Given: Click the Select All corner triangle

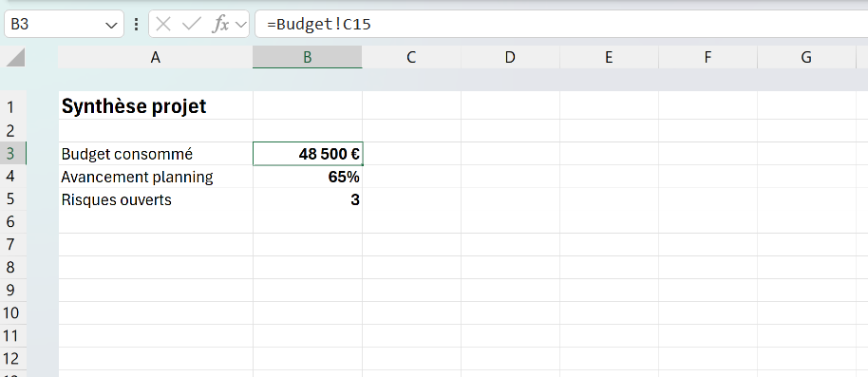Looking at the screenshot, I should [x=15, y=57].
